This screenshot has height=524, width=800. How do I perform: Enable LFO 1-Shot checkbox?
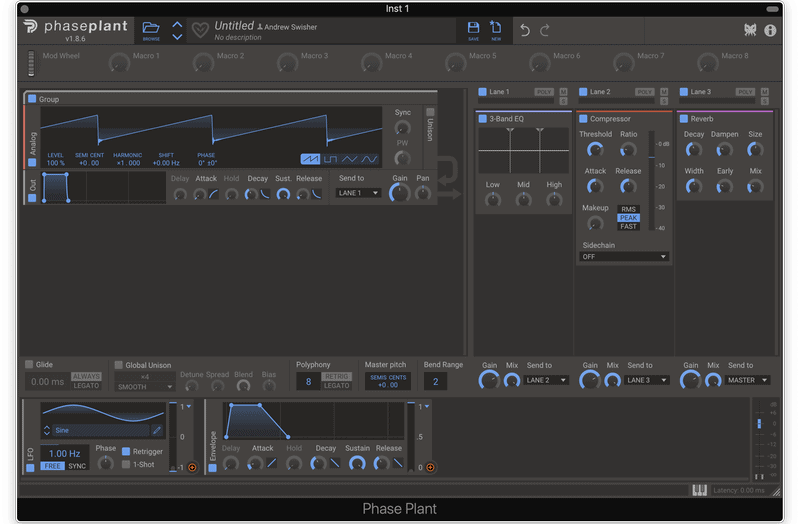tap(126, 464)
